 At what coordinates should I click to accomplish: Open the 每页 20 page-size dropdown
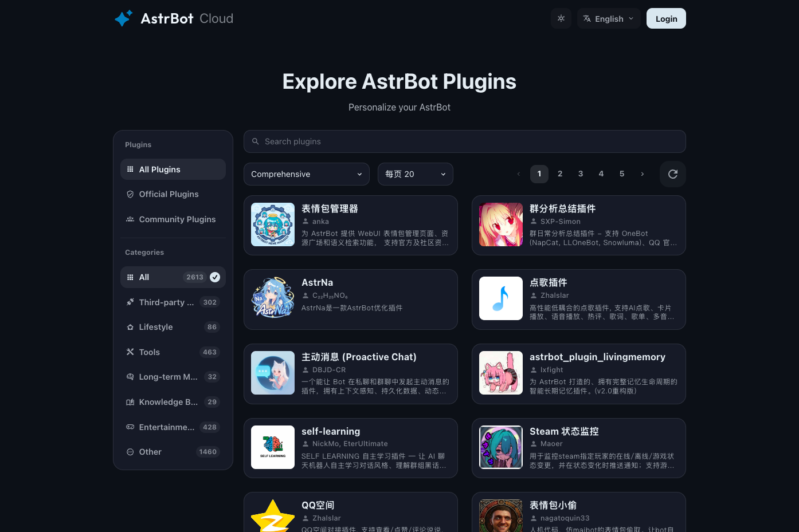[416, 174]
